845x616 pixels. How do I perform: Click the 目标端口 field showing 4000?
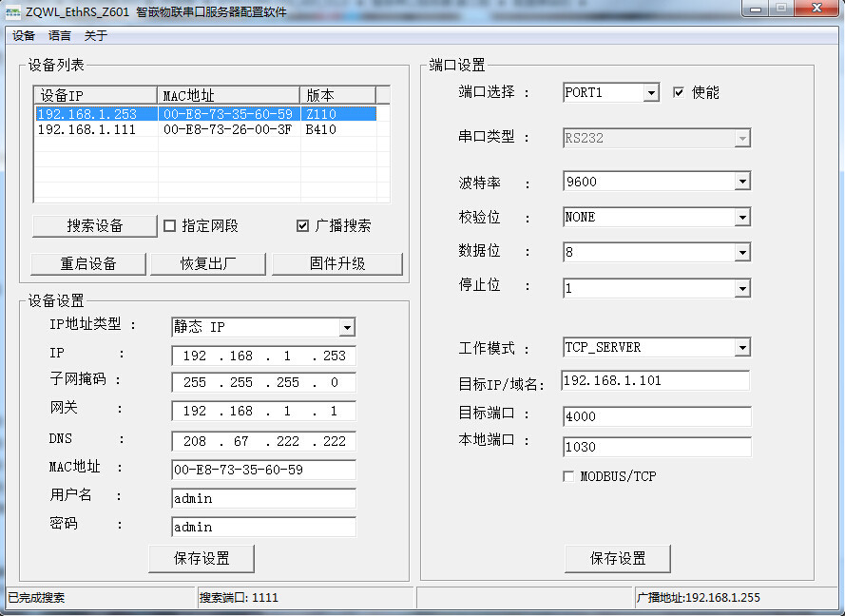657,416
